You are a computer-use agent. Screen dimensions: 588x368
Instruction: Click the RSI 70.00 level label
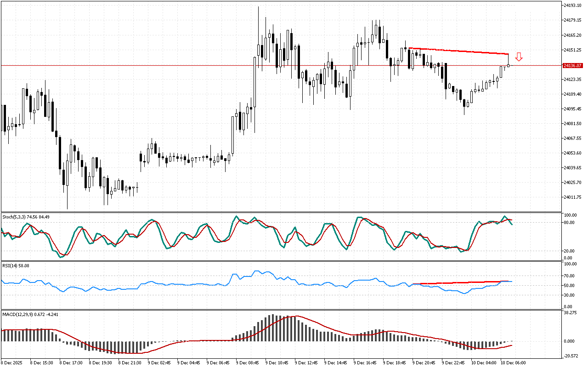(570, 276)
